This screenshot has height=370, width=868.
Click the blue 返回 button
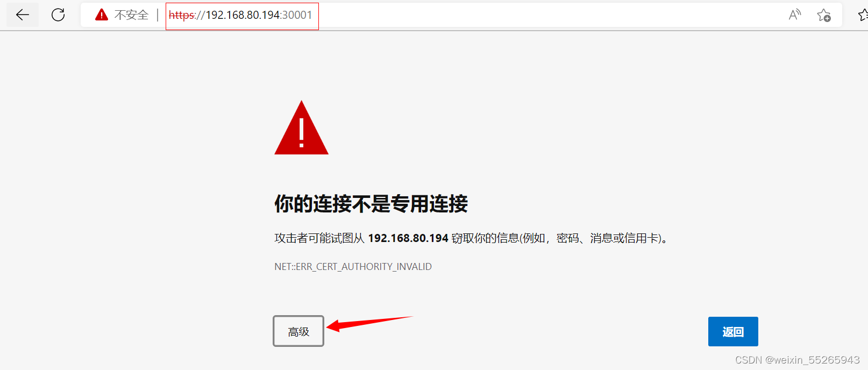tap(733, 331)
